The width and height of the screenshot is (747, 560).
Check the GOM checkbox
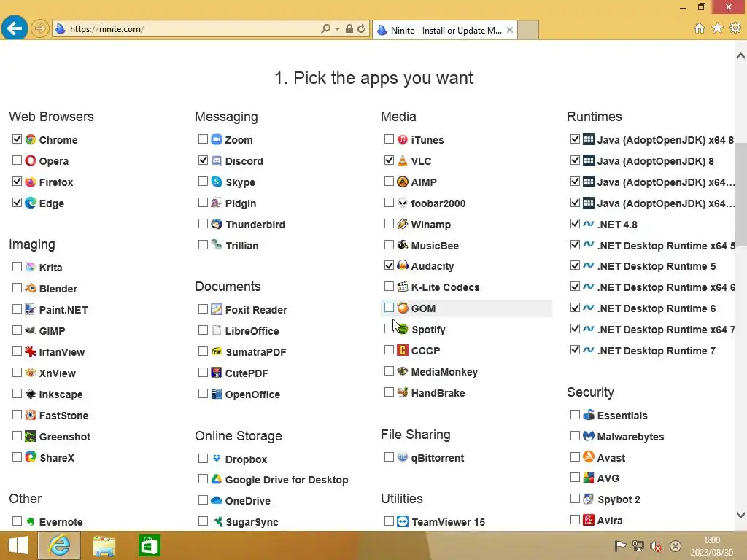[390, 308]
